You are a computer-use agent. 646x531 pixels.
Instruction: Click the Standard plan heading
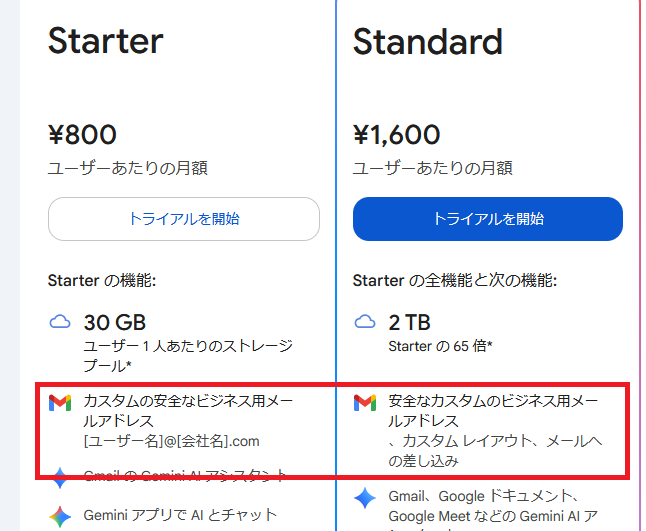click(428, 41)
